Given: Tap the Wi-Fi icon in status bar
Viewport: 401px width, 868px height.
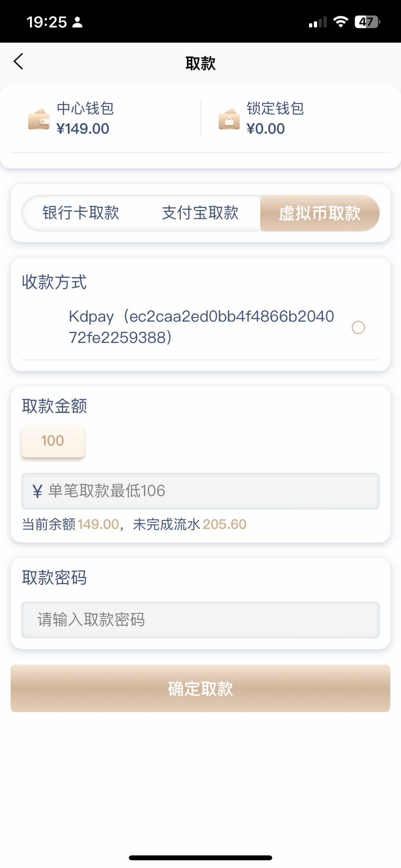Looking at the screenshot, I should point(340,22).
